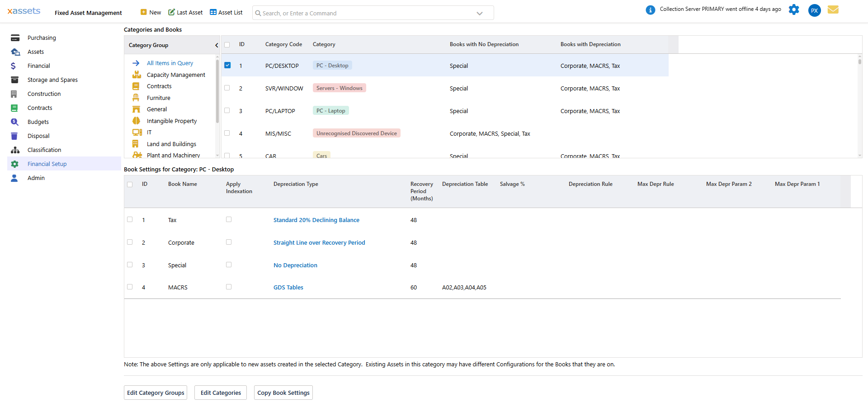The image size is (868, 412).
Task: Open the PX user avatar menu
Action: pyautogui.click(x=815, y=10)
